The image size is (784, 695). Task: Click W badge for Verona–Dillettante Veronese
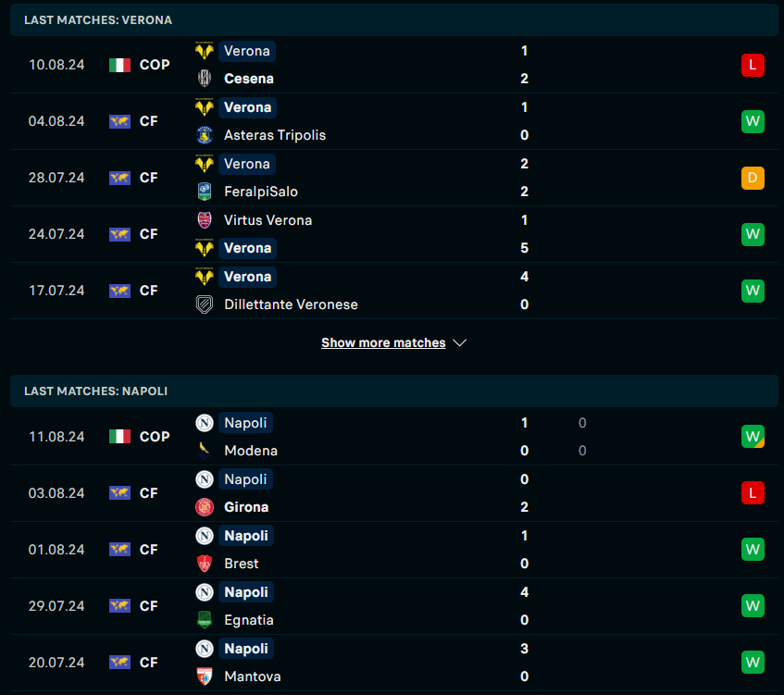(x=753, y=291)
